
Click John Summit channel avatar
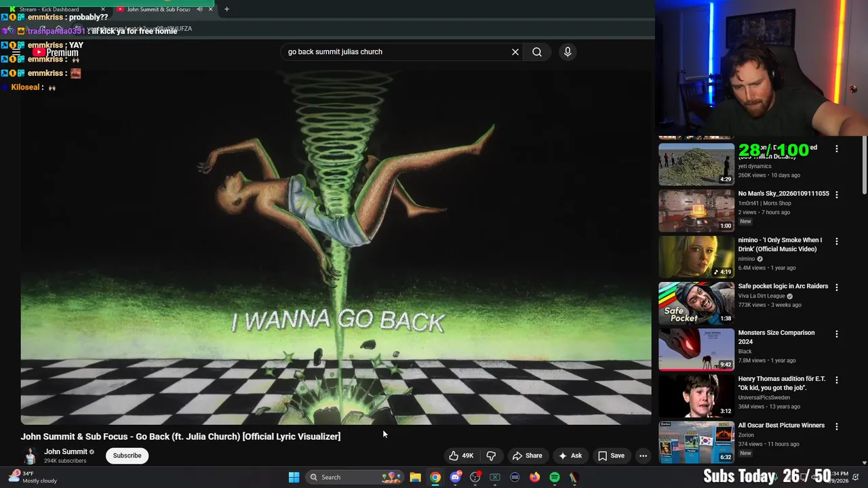[x=30, y=455]
